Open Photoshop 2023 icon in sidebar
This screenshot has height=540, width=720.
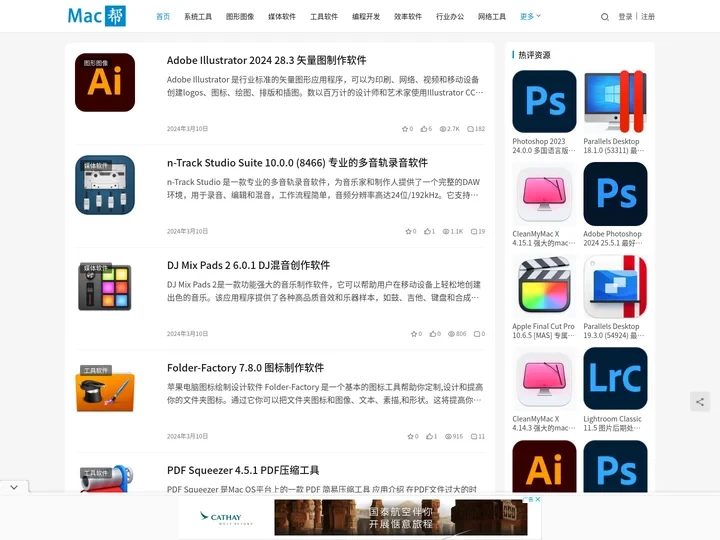(544, 101)
